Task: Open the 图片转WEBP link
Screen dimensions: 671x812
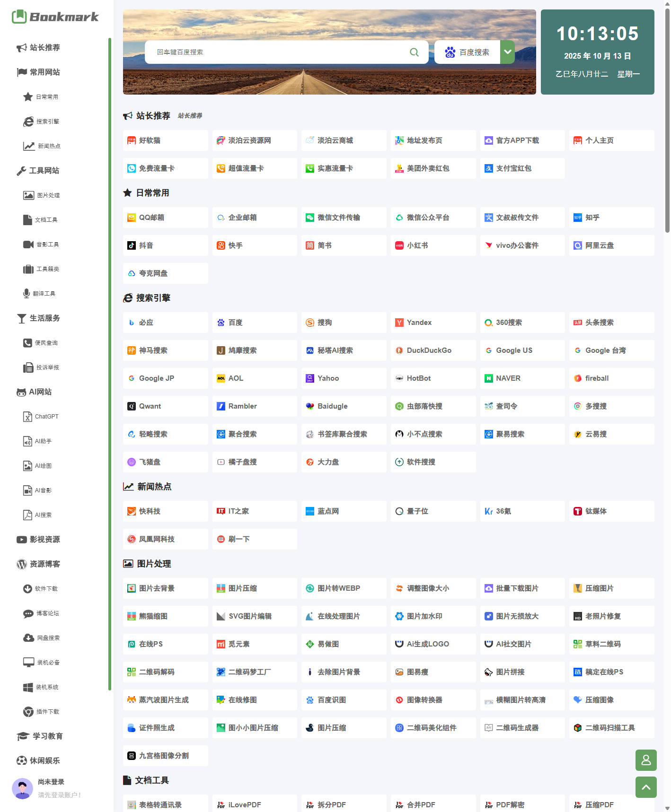Action: point(344,588)
